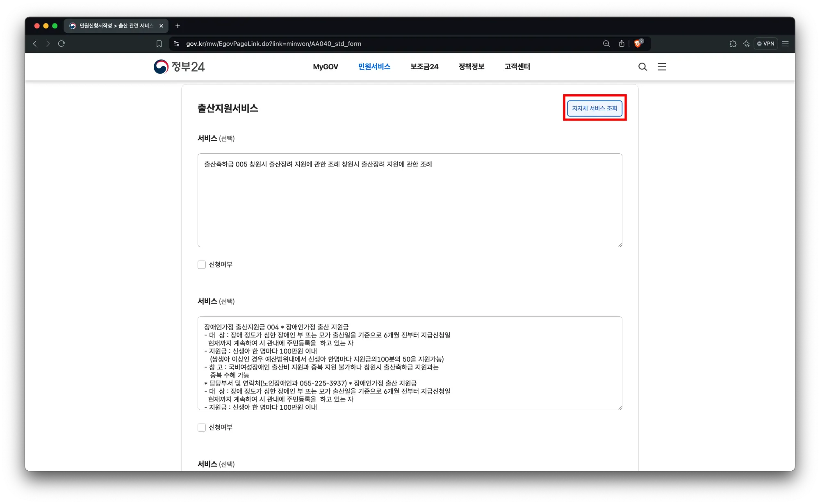
Task: Open the 고객센터 menu
Action: point(517,66)
